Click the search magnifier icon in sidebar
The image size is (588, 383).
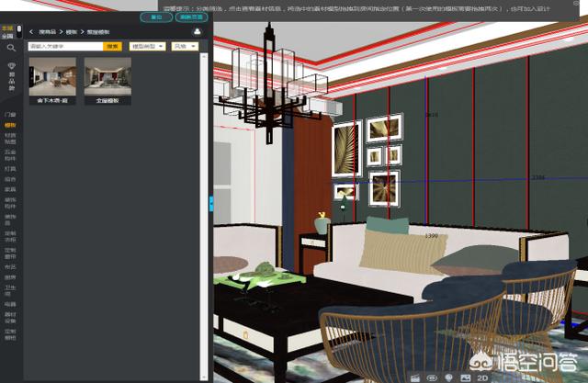click(10, 47)
